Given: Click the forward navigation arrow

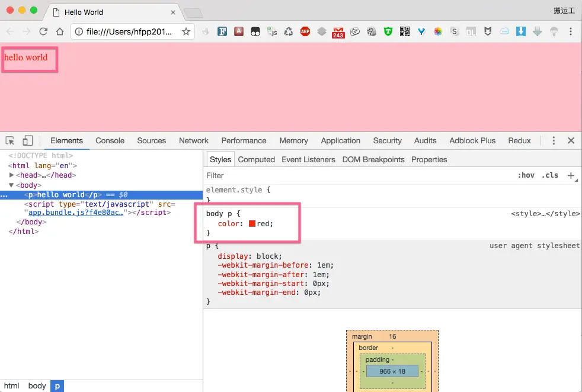Looking at the screenshot, I should pyautogui.click(x=26, y=31).
